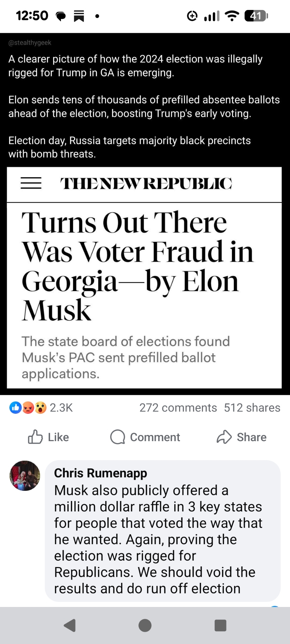Tap the Share arrow icon
The image size is (290, 644).
224,437
